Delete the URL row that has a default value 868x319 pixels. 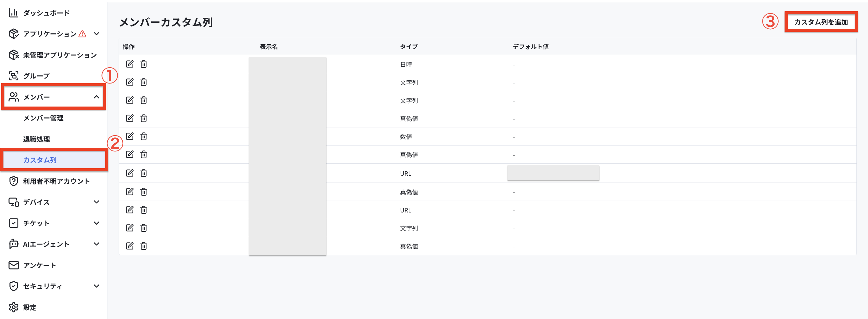click(144, 173)
